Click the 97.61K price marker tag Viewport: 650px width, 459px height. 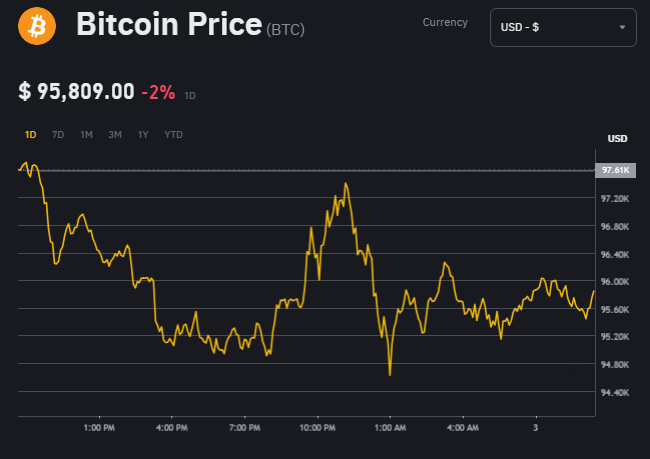pos(615,171)
